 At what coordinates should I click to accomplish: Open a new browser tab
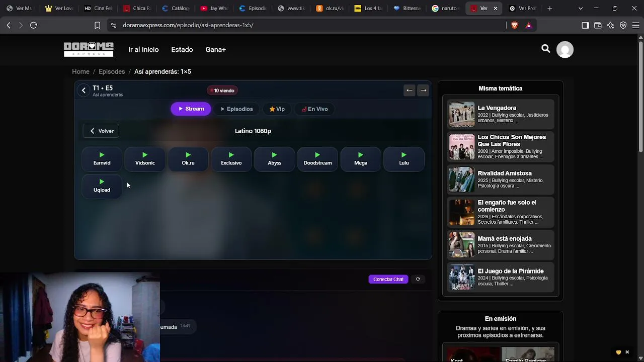point(550,9)
